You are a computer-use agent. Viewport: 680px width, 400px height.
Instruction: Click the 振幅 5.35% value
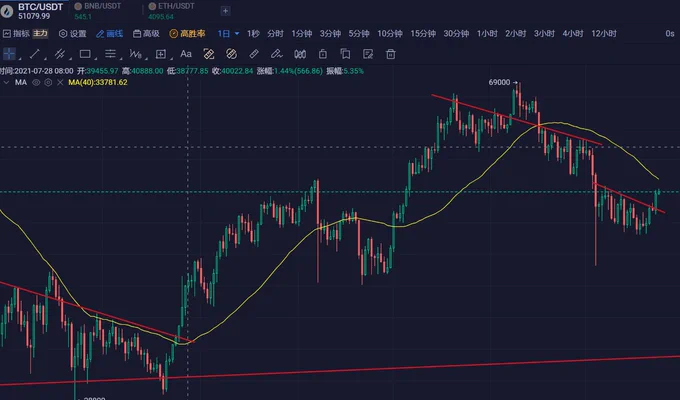pos(345,71)
